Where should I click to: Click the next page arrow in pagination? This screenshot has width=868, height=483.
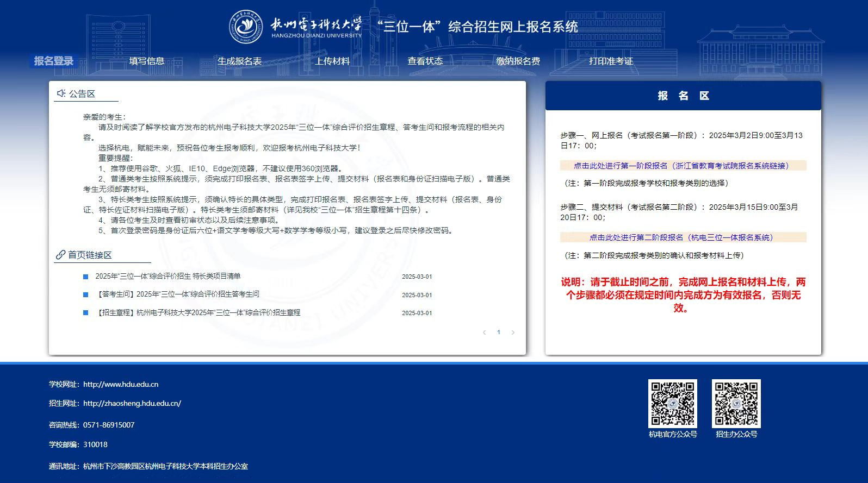click(x=512, y=333)
